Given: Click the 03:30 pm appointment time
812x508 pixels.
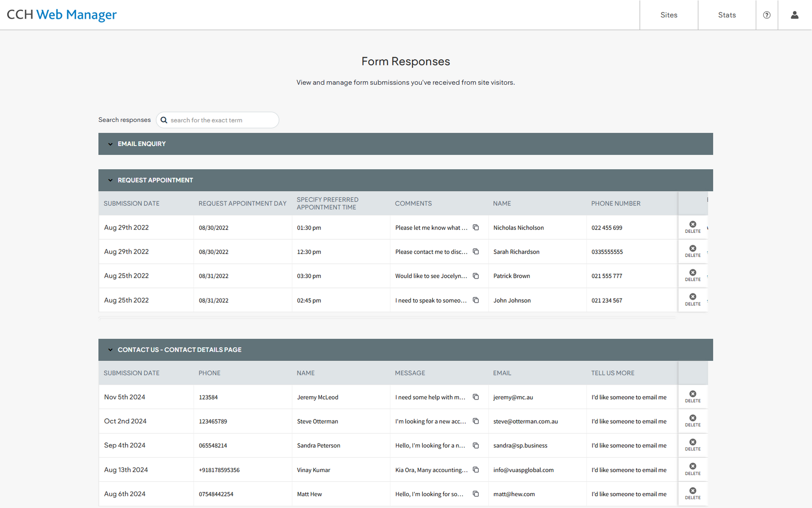Looking at the screenshot, I should click(x=309, y=276).
